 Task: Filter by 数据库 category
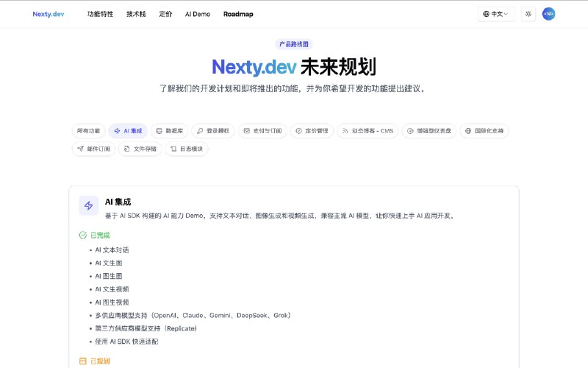pos(170,131)
